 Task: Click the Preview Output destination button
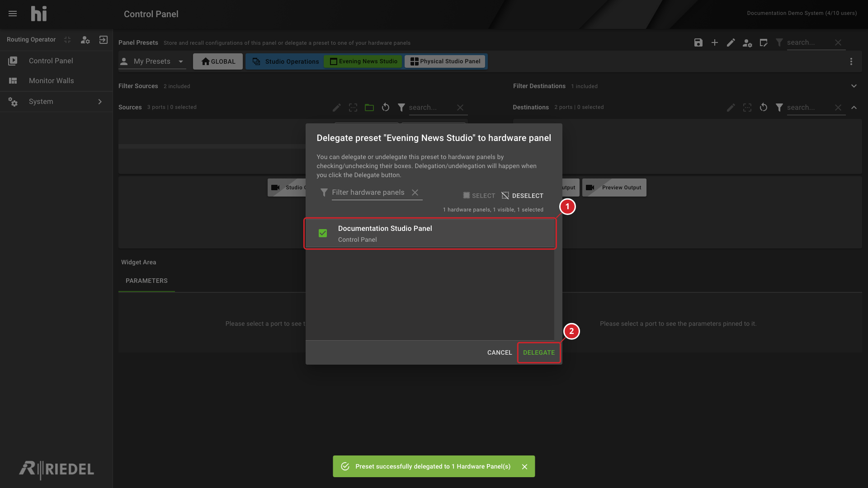(x=614, y=188)
